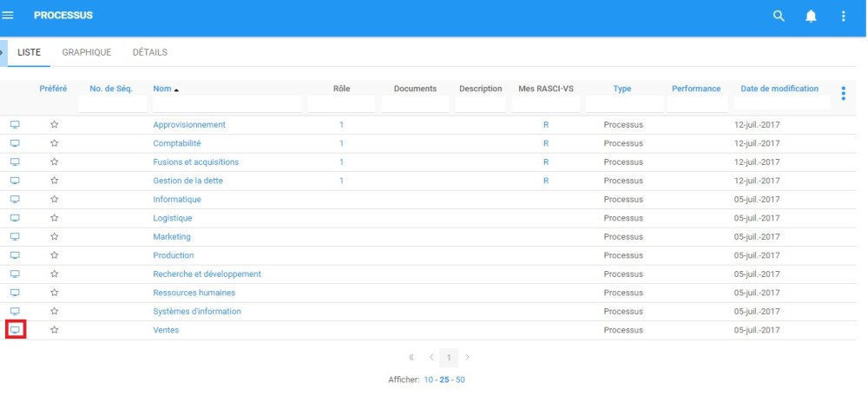
Task: Open the Comptabilité process link
Action: coord(177,143)
